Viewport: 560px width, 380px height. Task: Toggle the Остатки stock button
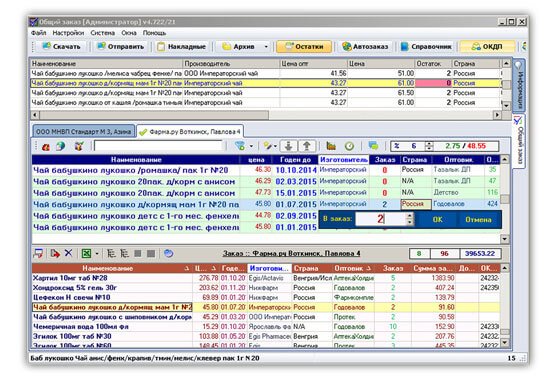(x=304, y=46)
